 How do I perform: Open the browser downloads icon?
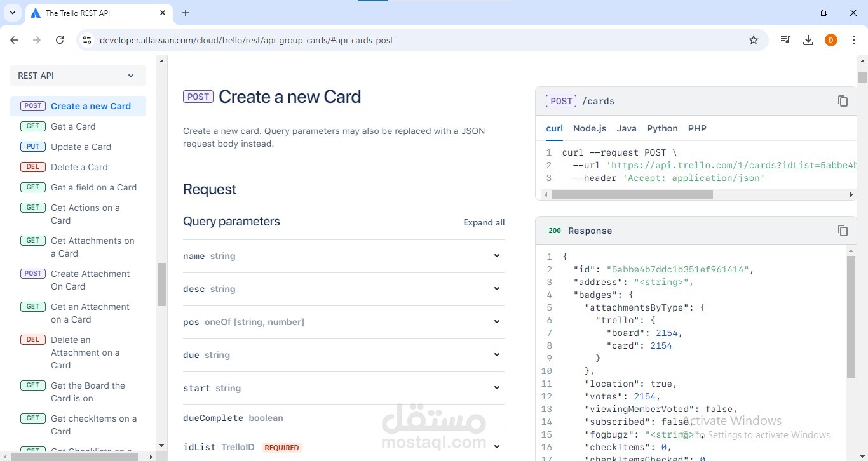(808, 40)
